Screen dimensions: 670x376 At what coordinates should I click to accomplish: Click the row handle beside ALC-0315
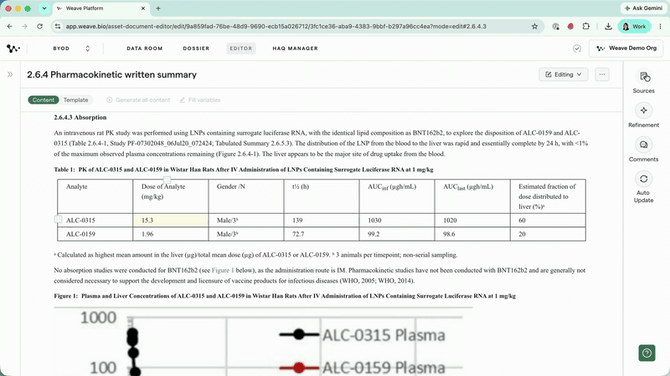point(58,219)
